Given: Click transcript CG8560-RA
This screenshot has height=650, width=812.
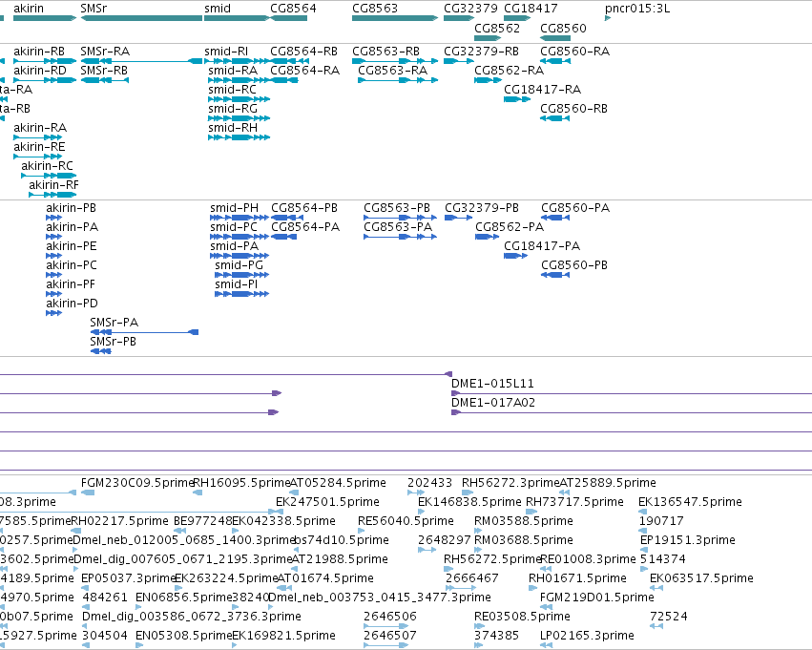Looking at the screenshot, I should pyautogui.click(x=574, y=52).
